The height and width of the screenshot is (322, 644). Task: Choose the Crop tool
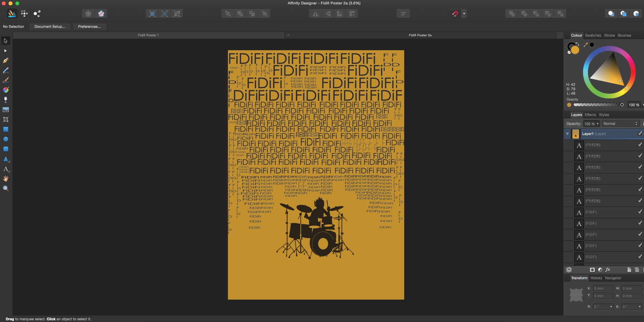click(x=6, y=119)
